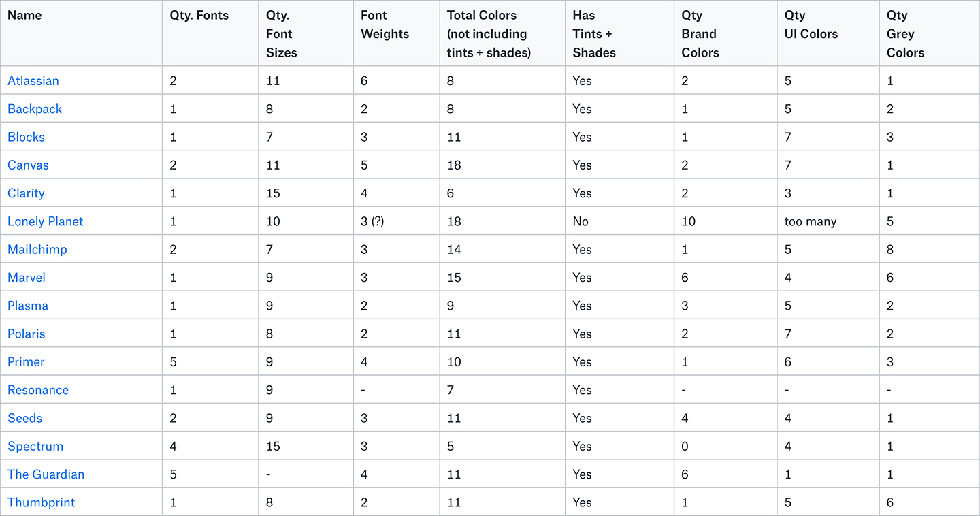Open the Canvas design system link

[x=28, y=165]
